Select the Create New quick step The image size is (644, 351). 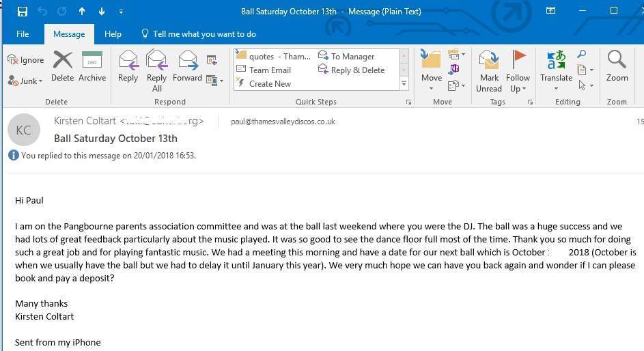pos(269,84)
